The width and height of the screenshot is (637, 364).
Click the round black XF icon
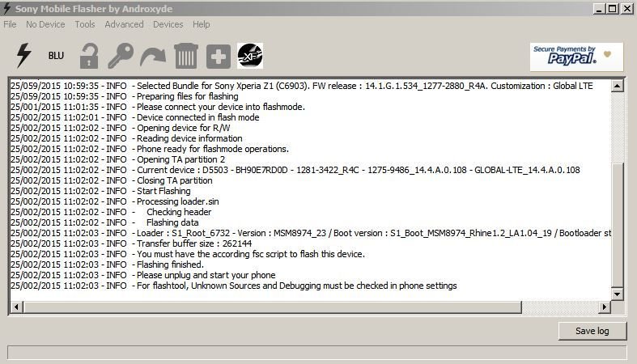pos(250,56)
